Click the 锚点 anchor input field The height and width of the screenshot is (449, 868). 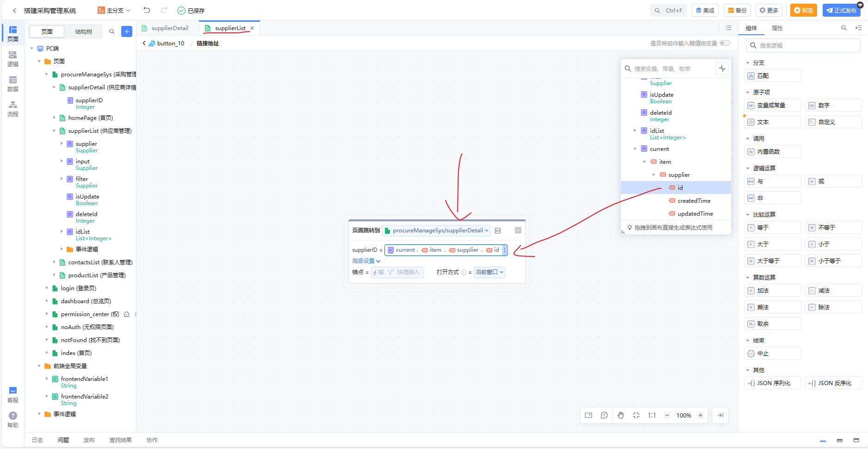pos(397,272)
